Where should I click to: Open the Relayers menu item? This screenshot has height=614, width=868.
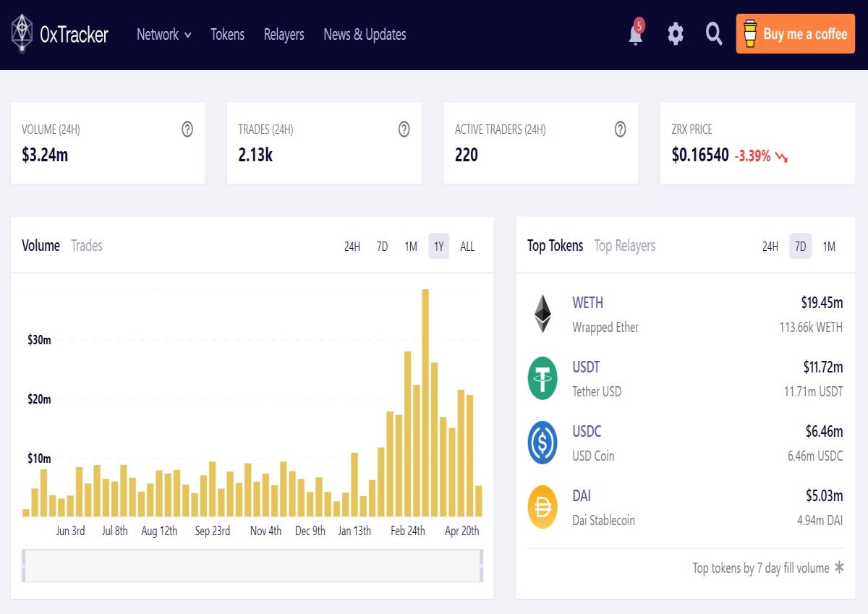pyautogui.click(x=284, y=34)
